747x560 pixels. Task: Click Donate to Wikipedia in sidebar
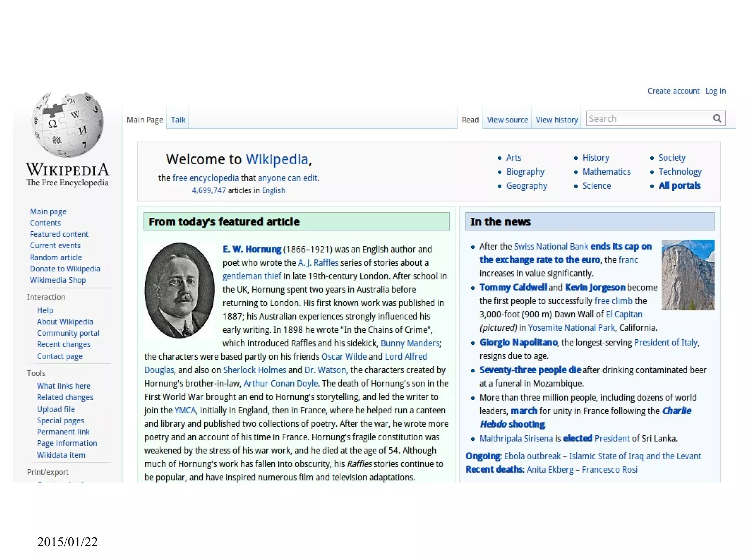[x=65, y=269]
